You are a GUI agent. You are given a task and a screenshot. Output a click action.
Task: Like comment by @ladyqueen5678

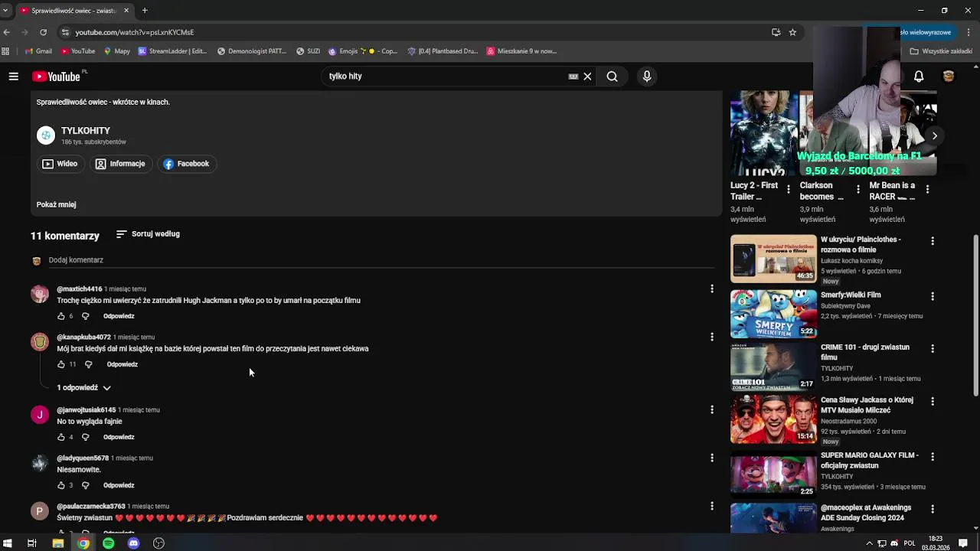[61, 485]
